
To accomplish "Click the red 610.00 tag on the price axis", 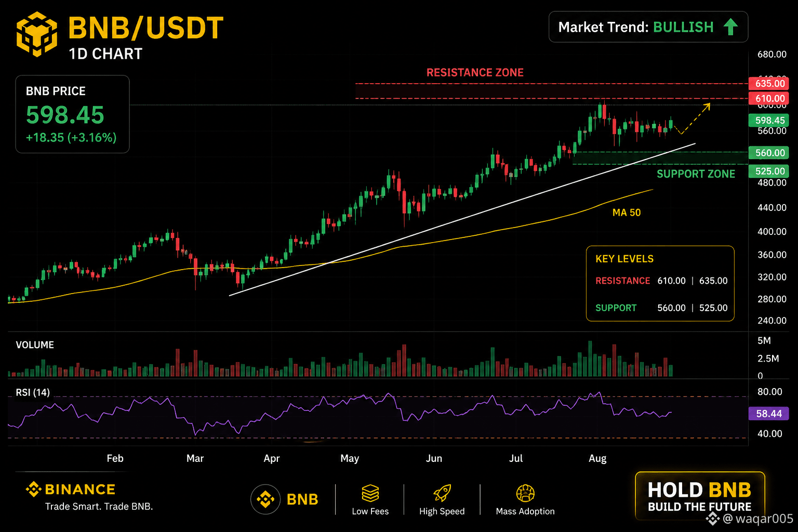I will [x=769, y=98].
